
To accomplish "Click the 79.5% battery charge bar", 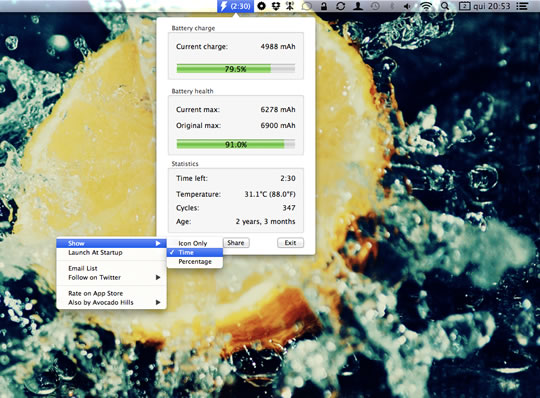I will (236, 69).
